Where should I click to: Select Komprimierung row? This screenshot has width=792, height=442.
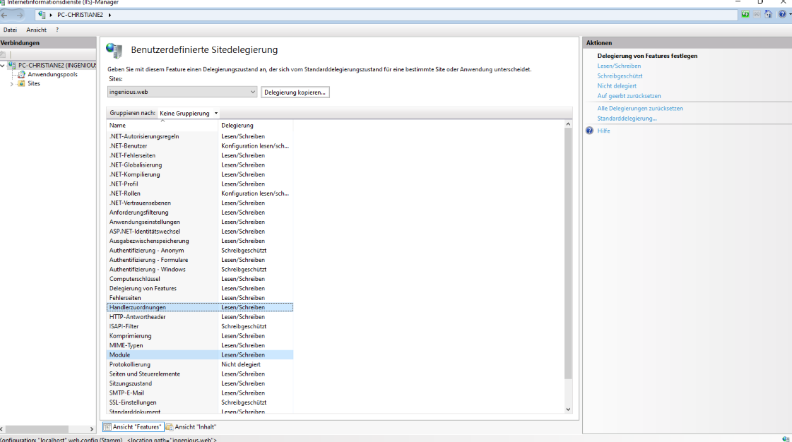tap(200, 336)
